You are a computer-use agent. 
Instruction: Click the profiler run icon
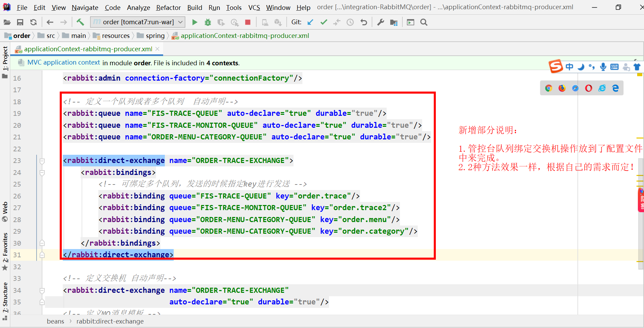point(234,22)
